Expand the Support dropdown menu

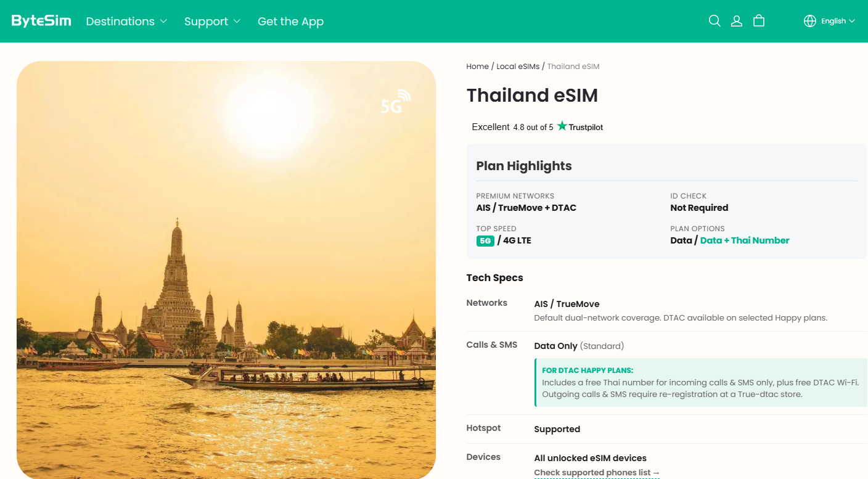212,21
